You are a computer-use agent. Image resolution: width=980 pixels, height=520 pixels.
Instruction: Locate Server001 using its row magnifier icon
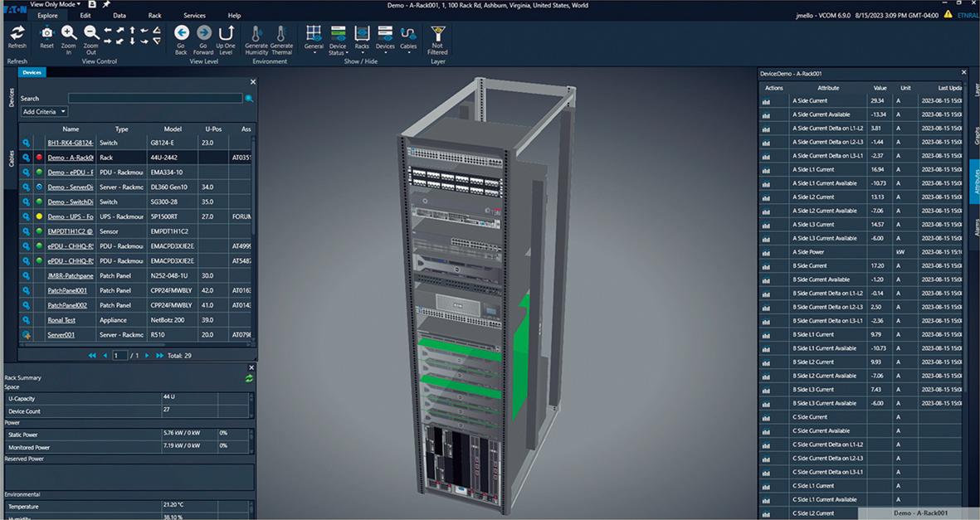point(27,335)
